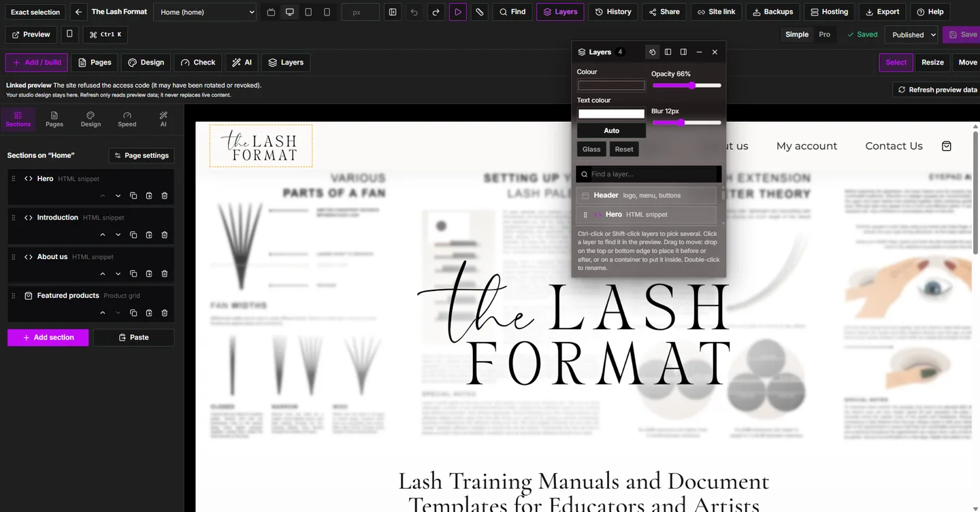Open Page settings
The width and height of the screenshot is (980, 512).
[x=142, y=156]
